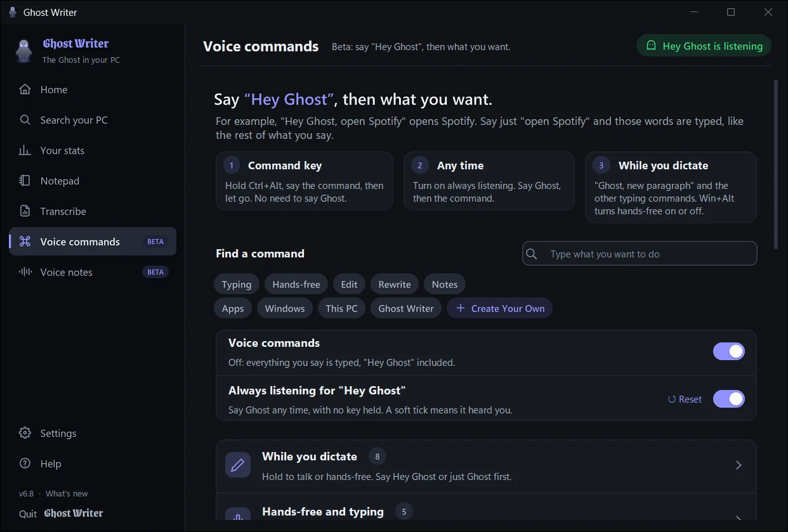Select the Ghost Writer filter chip
This screenshot has height=532, width=788.
pos(406,308)
